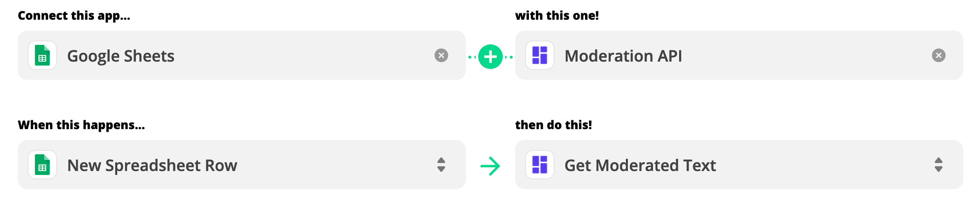
Task: Expand action list using Get Moderated Text arrows
Action: pos(939,165)
